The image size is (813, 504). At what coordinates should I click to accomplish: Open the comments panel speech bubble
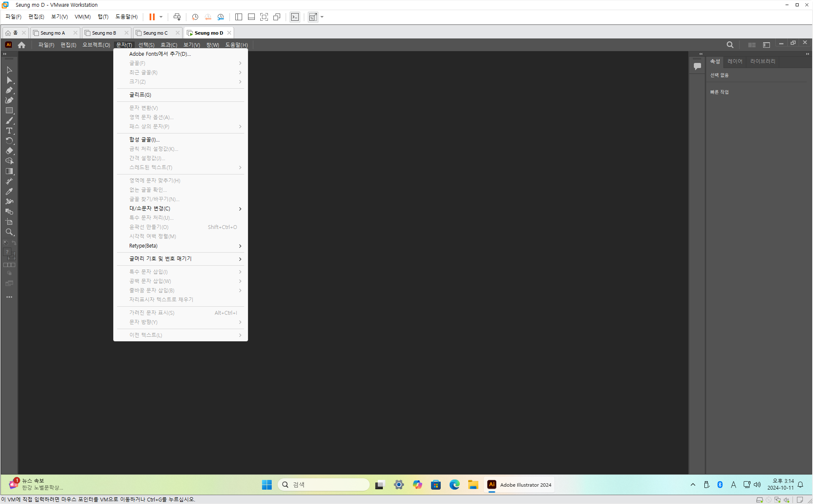tap(697, 66)
